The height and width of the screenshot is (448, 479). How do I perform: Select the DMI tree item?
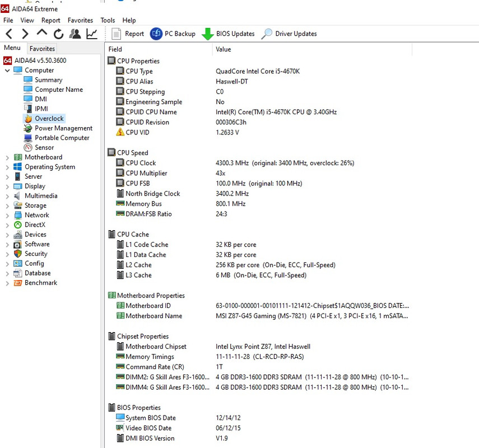tap(41, 99)
